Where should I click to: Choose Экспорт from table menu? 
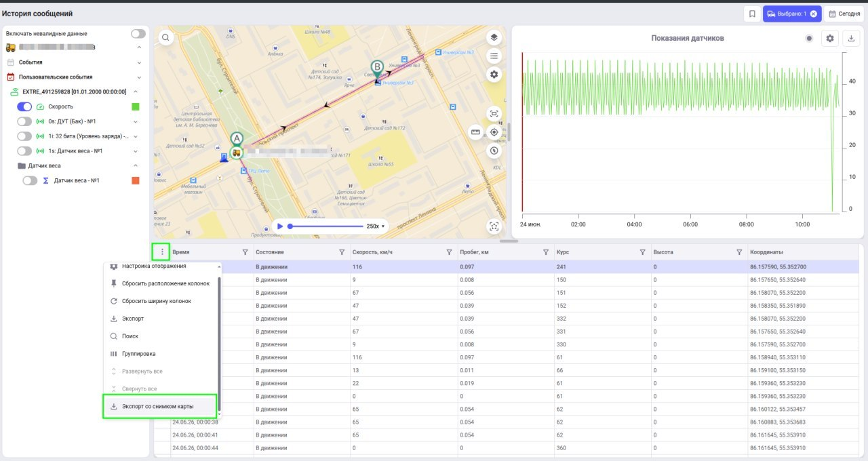click(161, 319)
